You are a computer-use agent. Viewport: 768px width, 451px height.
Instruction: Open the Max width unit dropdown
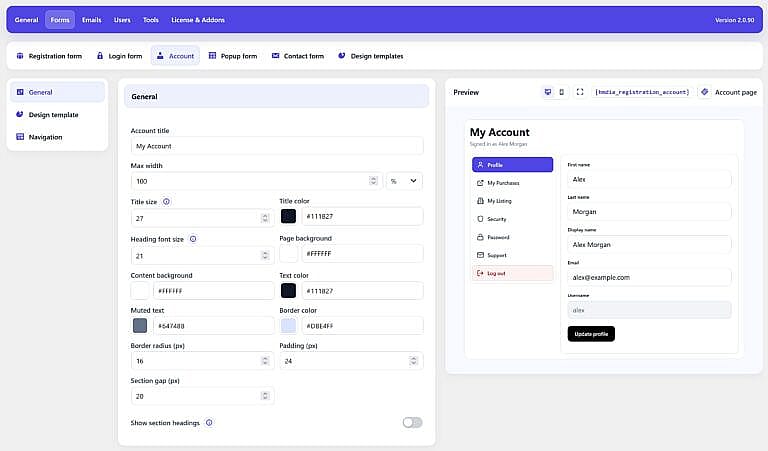(x=404, y=181)
